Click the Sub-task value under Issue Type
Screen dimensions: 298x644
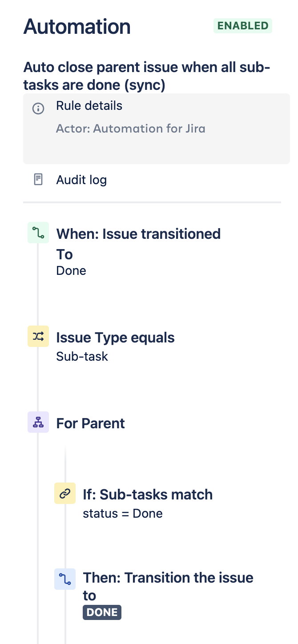82,357
